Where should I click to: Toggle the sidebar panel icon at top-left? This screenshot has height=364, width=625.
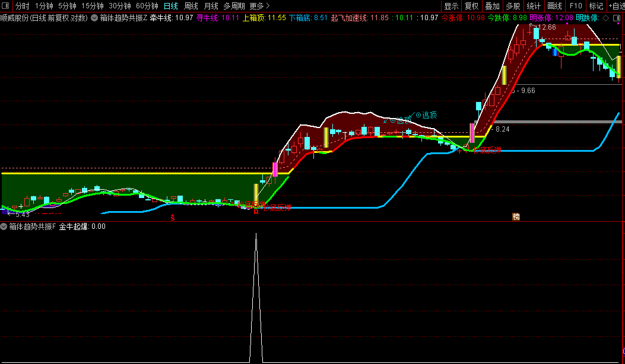coord(5,6)
